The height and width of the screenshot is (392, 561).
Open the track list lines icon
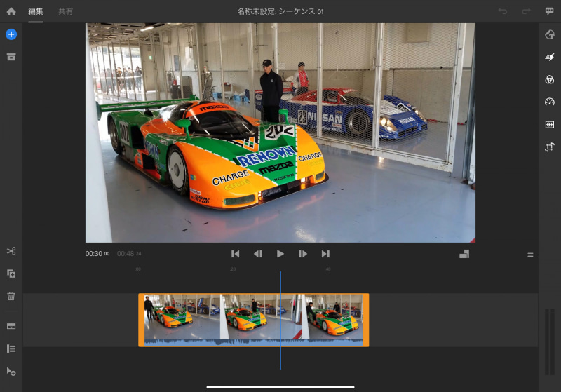point(11,349)
